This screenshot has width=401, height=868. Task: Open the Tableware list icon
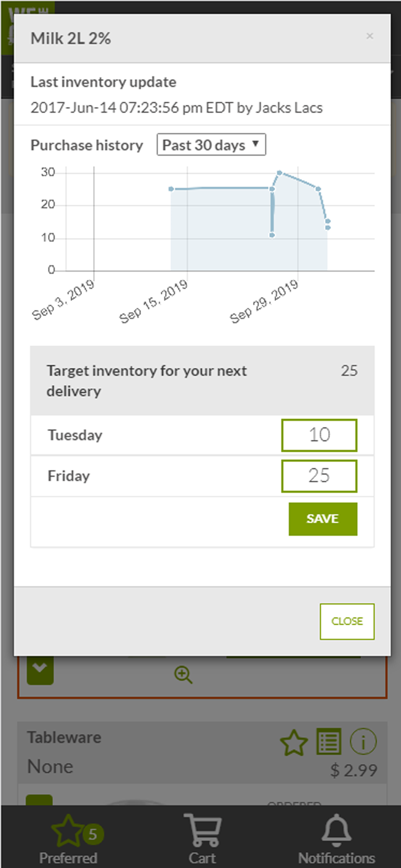point(329,741)
